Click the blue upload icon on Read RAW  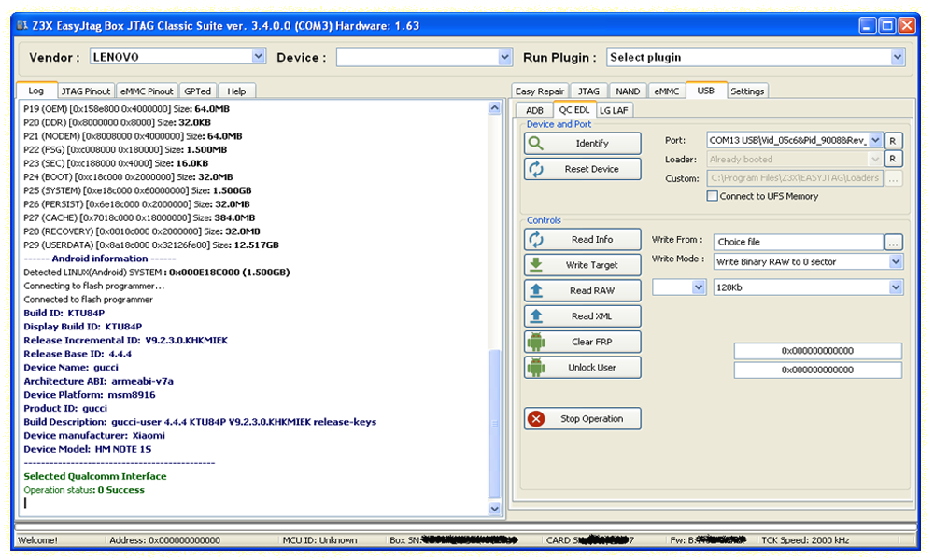click(x=536, y=290)
